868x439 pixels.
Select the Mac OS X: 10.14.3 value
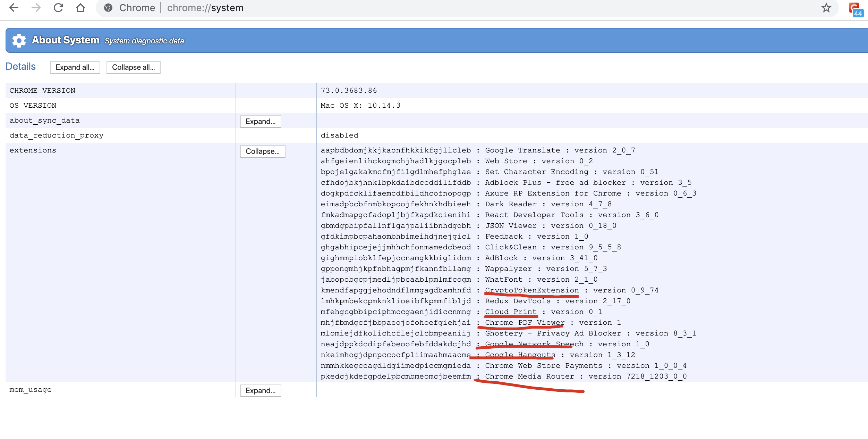coord(360,106)
